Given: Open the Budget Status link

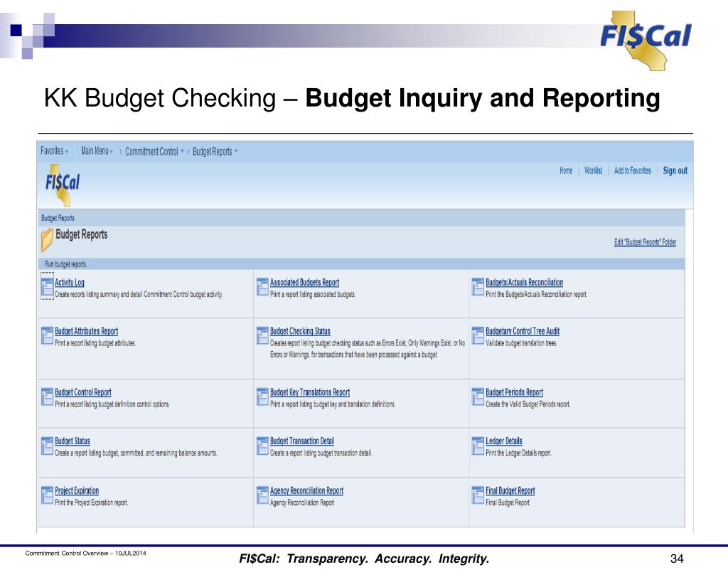Looking at the screenshot, I should (73, 441).
